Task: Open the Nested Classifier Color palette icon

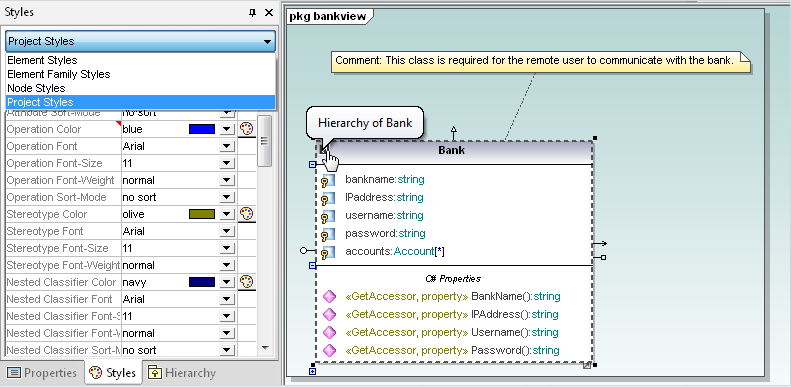Action: pos(246,282)
